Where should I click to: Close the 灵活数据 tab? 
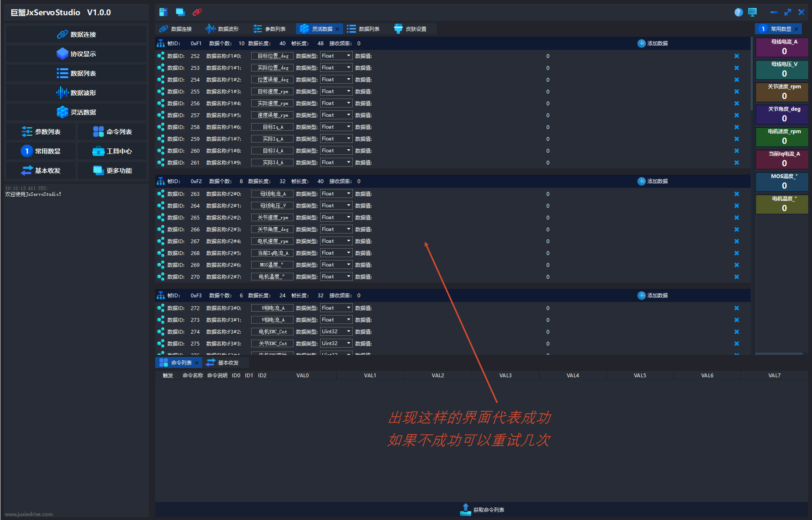coord(338,29)
